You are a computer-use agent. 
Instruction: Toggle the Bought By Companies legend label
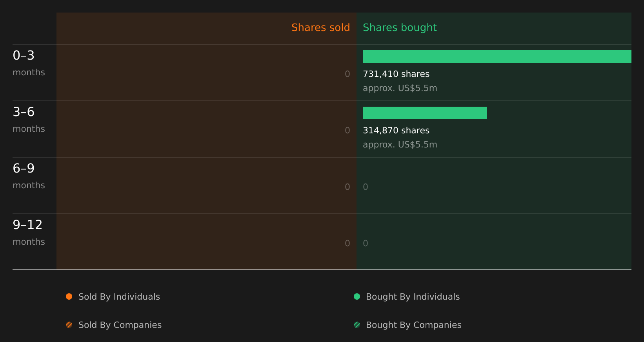coord(413,325)
